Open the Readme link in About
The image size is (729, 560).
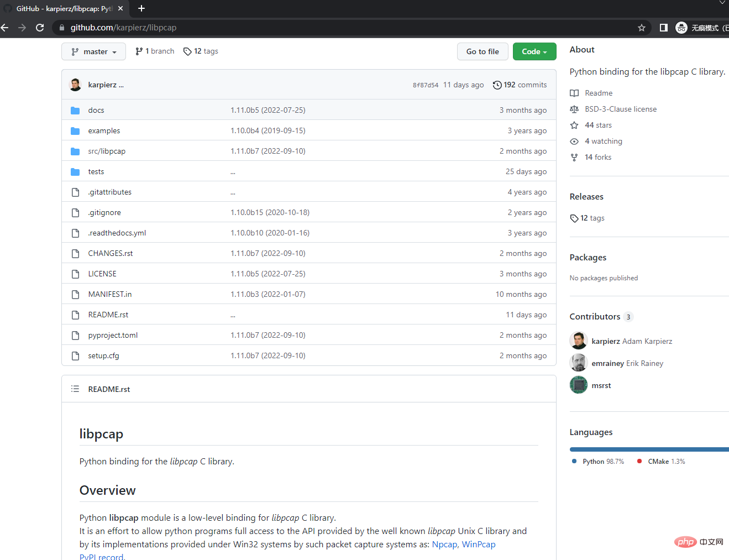599,93
